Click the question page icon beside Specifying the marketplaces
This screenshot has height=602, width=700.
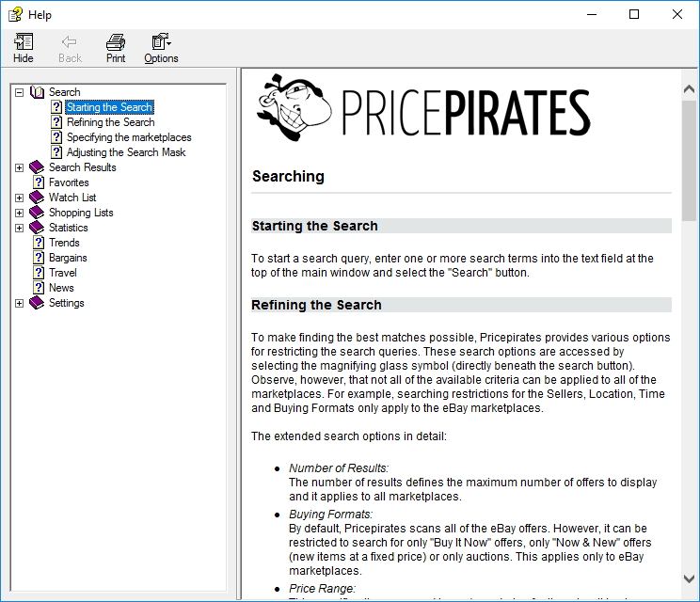(x=56, y=137)
